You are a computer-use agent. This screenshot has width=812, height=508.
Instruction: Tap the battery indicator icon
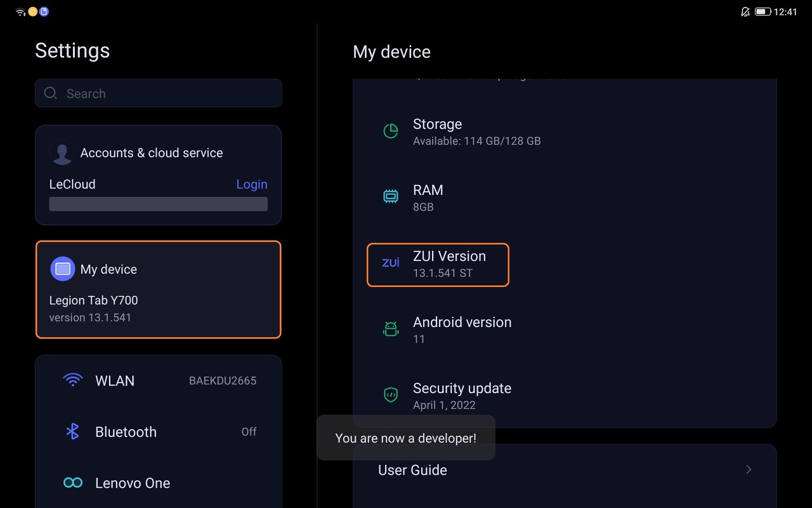coord(763,11)
